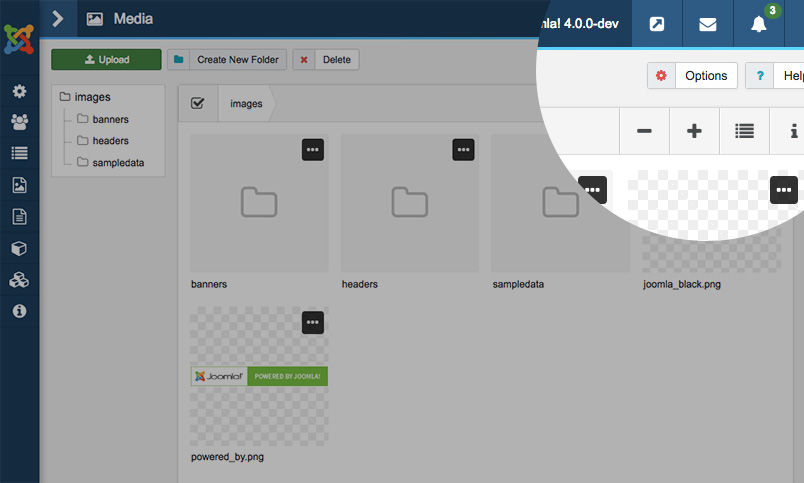Screen dimensions: 804x483
Task: Open actions menu for powered_by.png
Action: (x=312, y=322)
